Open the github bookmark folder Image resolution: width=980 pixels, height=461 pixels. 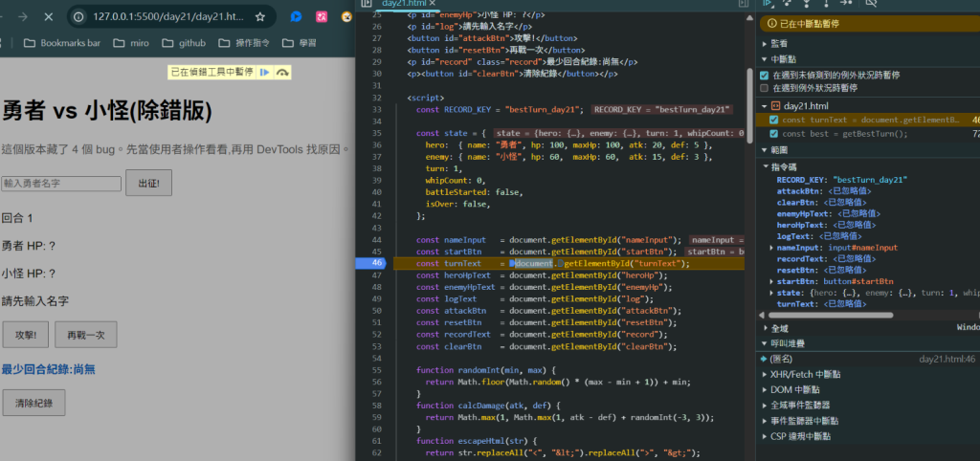pos(183,43)
